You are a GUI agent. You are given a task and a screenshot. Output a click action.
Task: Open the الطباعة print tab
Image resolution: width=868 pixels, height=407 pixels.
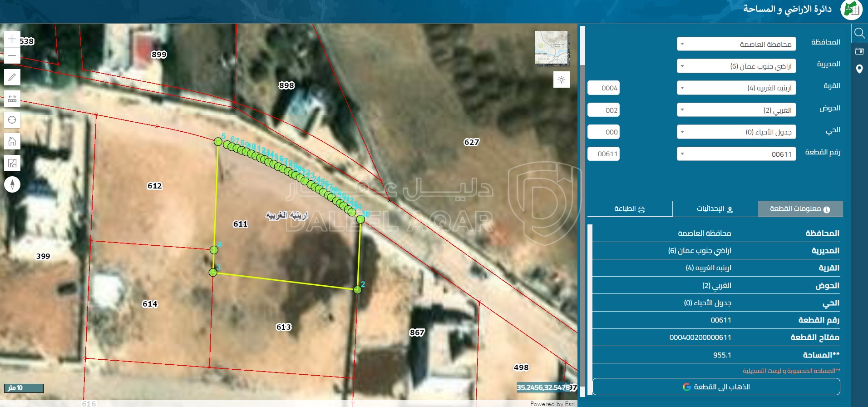tap(629, 209)
